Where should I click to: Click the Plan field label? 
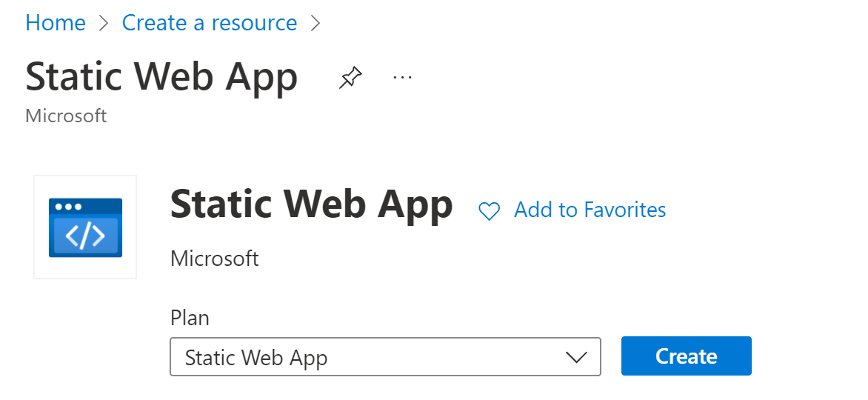190,318
